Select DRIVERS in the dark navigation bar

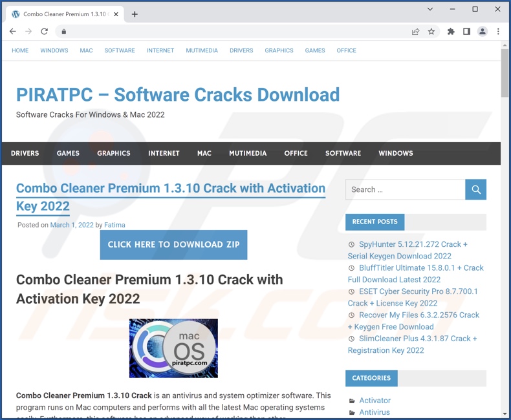tap(25, 153)
